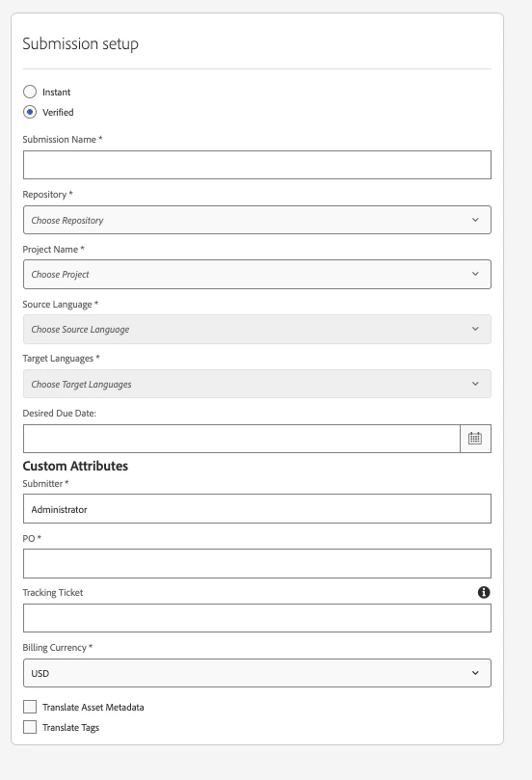532x780 pixels.
Task: Open the Choose Source Language dropdown
Action: tap(257, 330)
